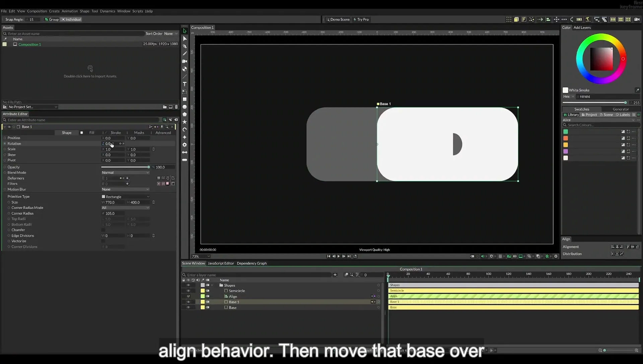Screen dimensions: 643x364
Task: Enable the Chamfer checkbox
Action: 103,230
